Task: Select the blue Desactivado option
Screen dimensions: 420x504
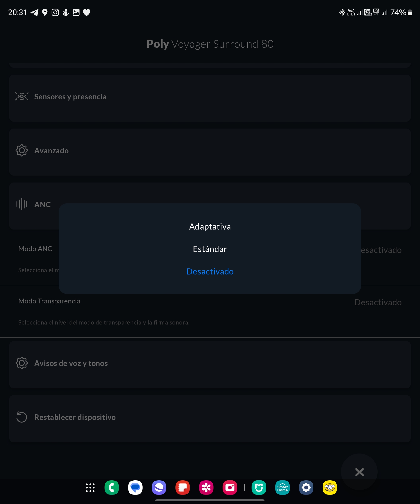Action: [x=210, y=271]
